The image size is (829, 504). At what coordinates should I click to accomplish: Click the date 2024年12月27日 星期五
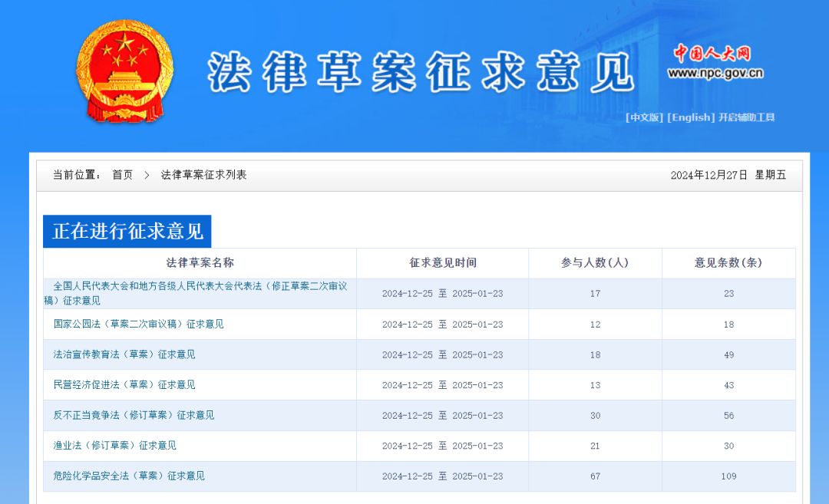pyautogui.click(x=727, y=174)
